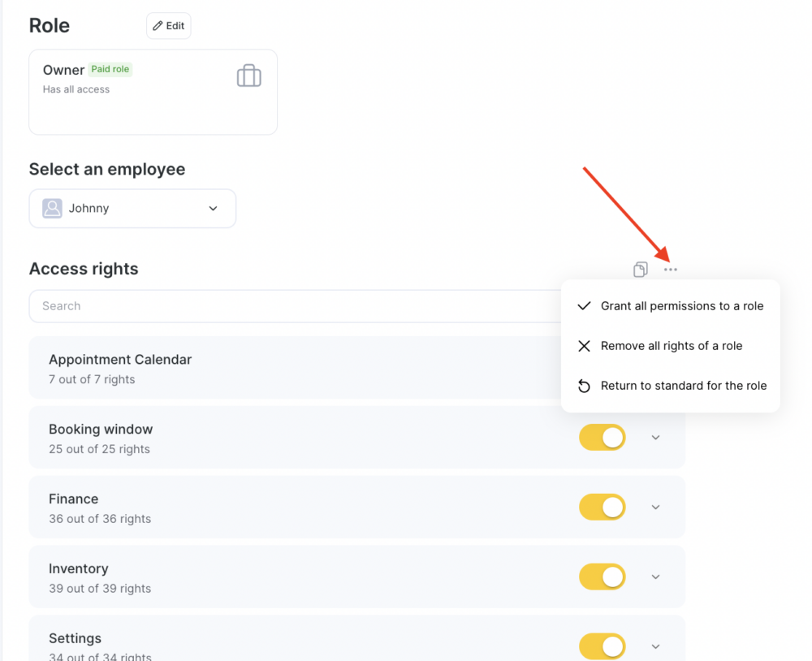Viewport: 812px width, 661px height.
Task: Expand the Booking window rights list
Action: pos(655,438)
